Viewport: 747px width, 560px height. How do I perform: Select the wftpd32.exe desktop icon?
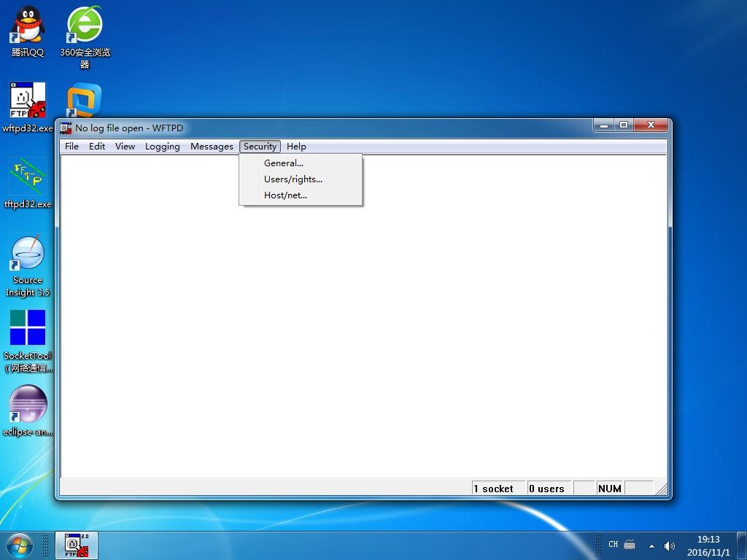(28, 107)
